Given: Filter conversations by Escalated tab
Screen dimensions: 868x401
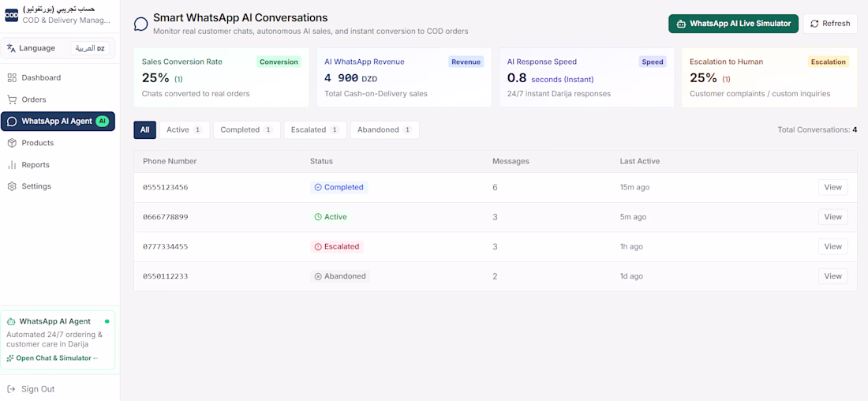Looking at the screenshot, I should click(x=315, y=129).
